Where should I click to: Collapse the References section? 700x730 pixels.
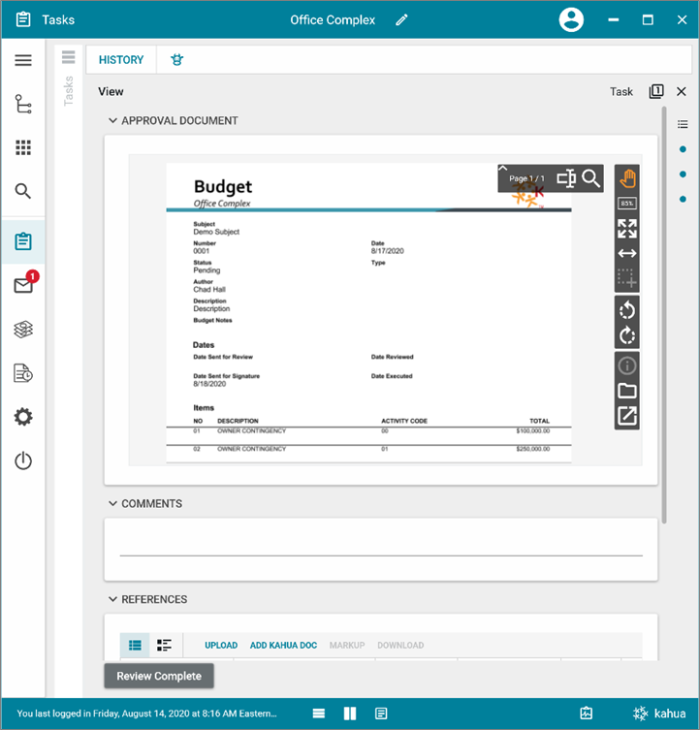[112, 599]
